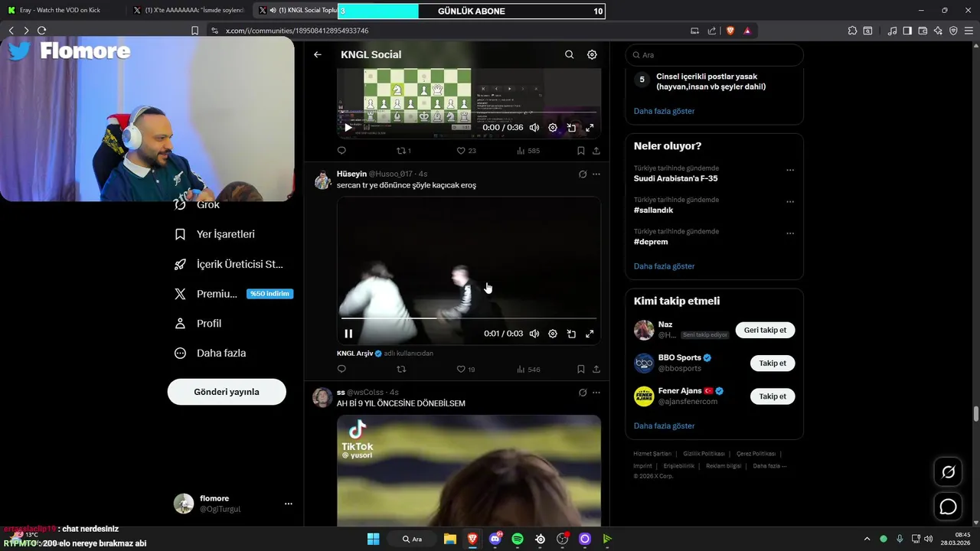The width and height of the screenshot is (980, 551).
Task: Show more follow suggestions
Action: tap(664, 425)
